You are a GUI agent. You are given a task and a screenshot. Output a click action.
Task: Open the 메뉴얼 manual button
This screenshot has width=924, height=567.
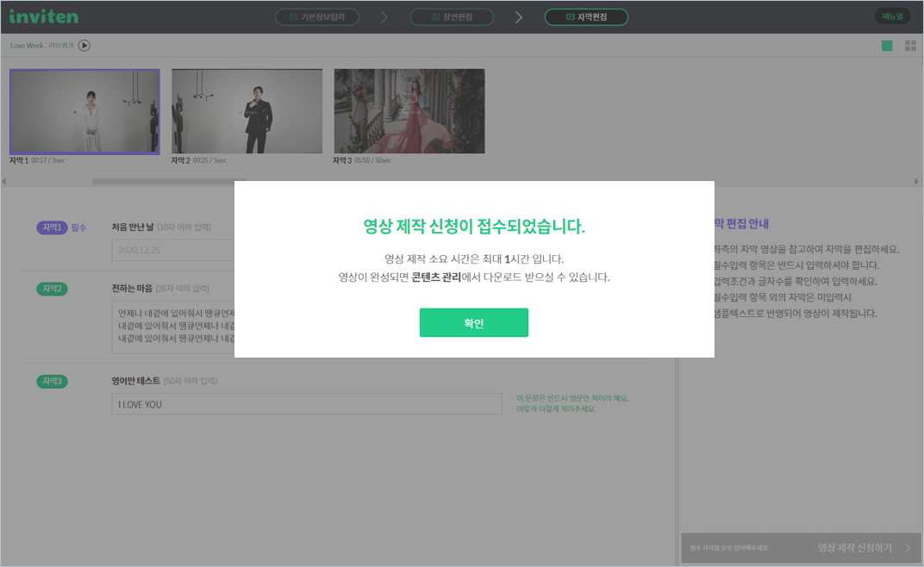pyautogui.click(x=892, y=16)
